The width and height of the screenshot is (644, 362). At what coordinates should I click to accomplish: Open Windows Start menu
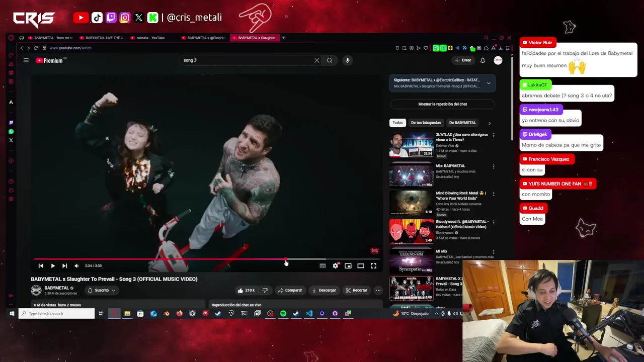click(12, 314)
